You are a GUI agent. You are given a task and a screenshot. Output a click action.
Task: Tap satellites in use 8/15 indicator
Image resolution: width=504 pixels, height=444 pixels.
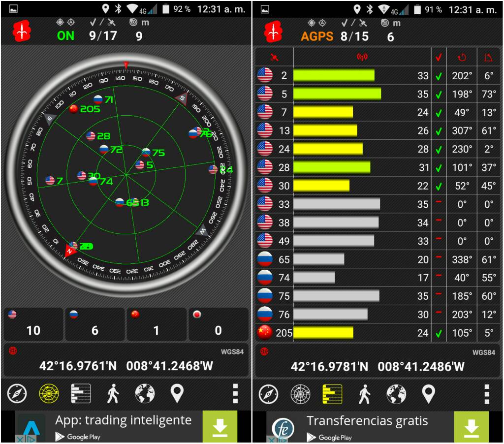coord(354,36)
